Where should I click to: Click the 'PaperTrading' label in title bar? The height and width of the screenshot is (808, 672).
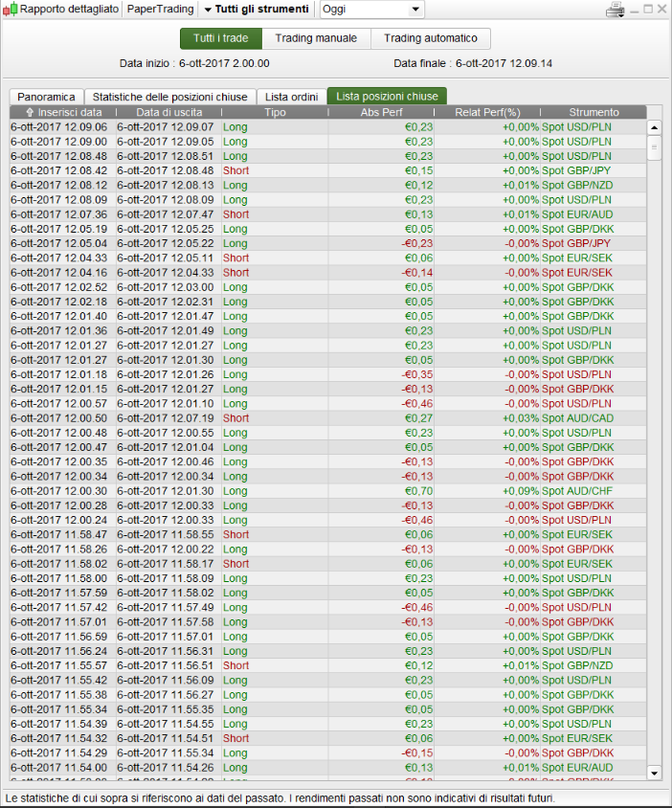point(160,9)
